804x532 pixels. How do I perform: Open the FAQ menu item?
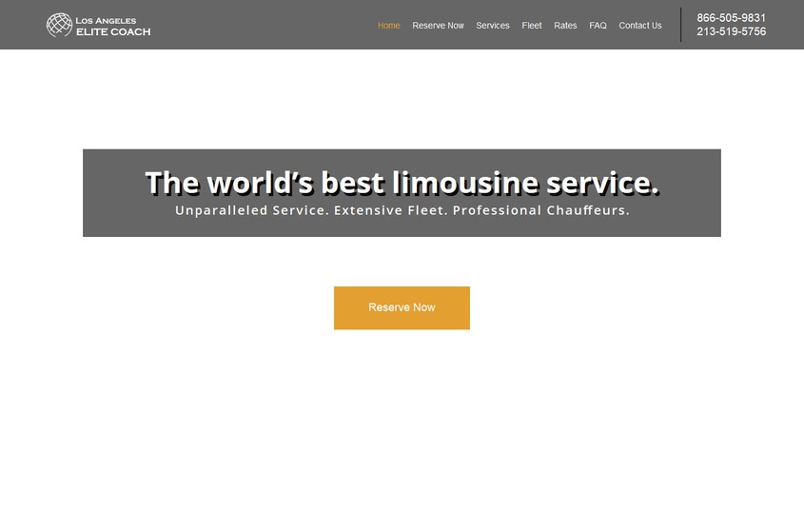(x=598, y=25)
